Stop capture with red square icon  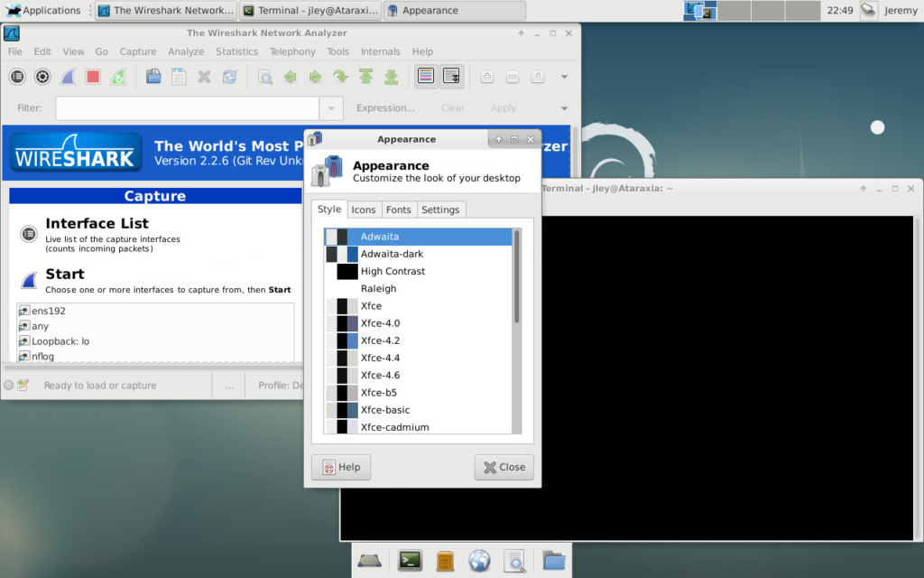[93, 77]
